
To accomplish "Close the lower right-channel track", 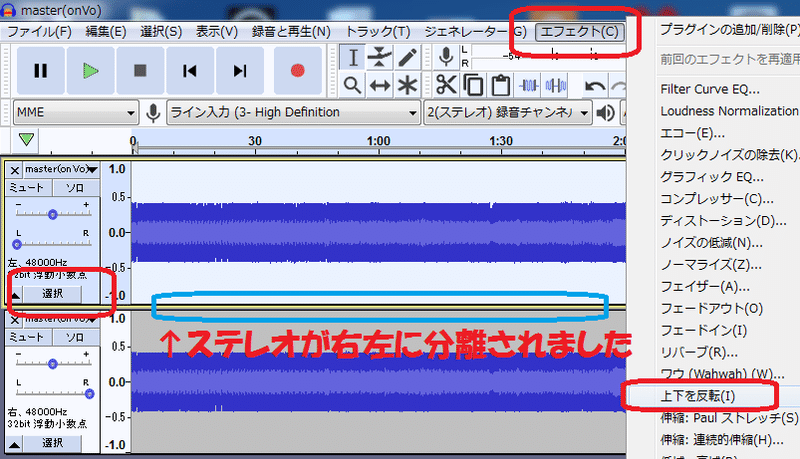I will (x=15, y=320).
